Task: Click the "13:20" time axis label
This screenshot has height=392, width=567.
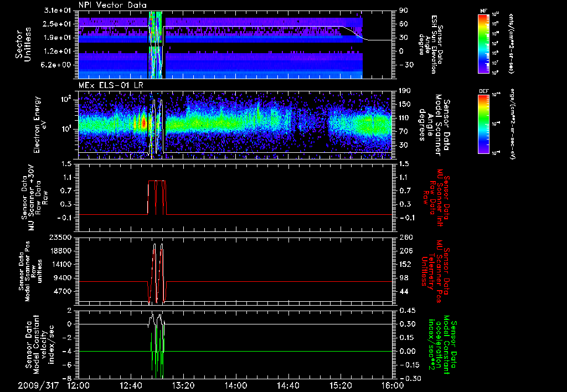Action: coord(183,386)
